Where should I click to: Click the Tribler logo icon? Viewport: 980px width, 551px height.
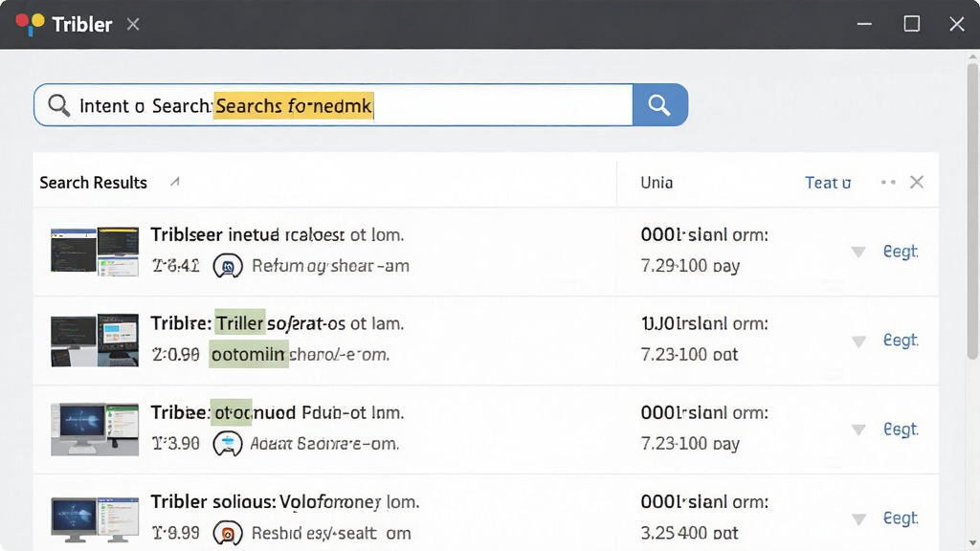[30, 24]
